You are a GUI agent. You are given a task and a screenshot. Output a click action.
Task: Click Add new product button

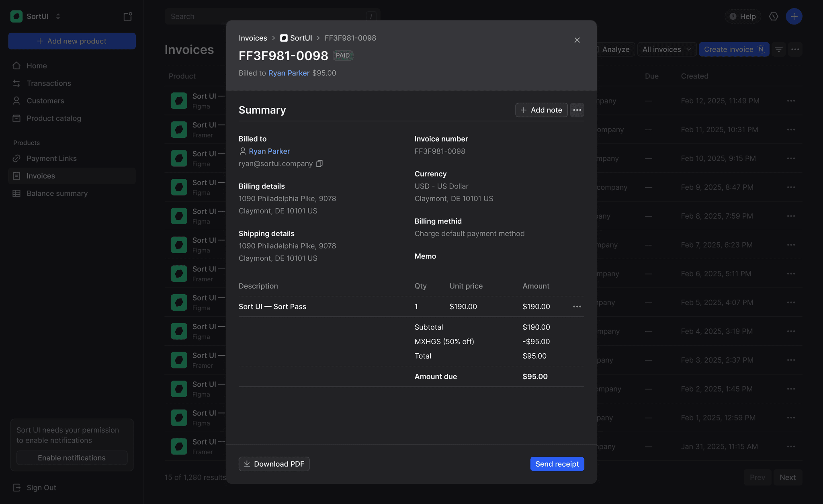click(x=72, y=41)
